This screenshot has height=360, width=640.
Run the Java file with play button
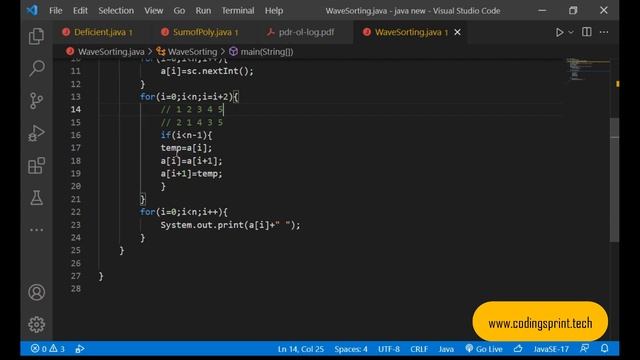point(559,32)
